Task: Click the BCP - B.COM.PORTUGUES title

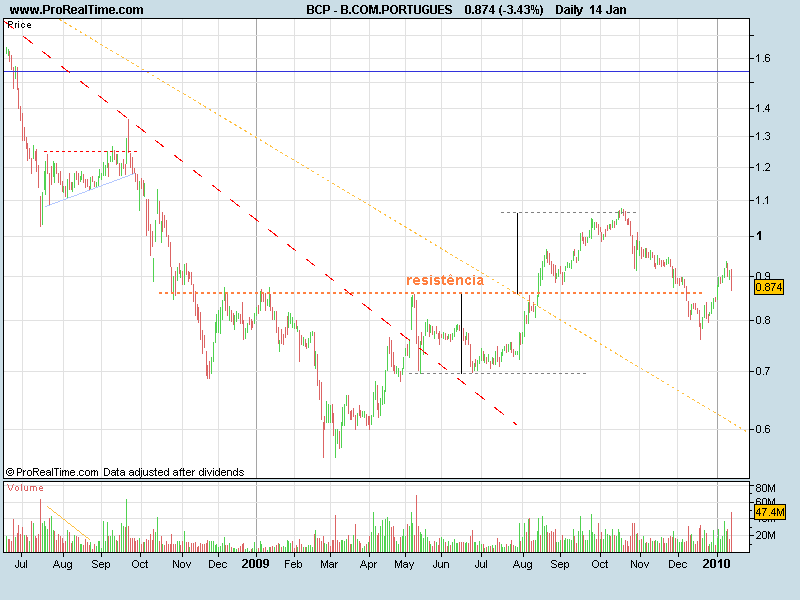Action: tap(379, 10)
